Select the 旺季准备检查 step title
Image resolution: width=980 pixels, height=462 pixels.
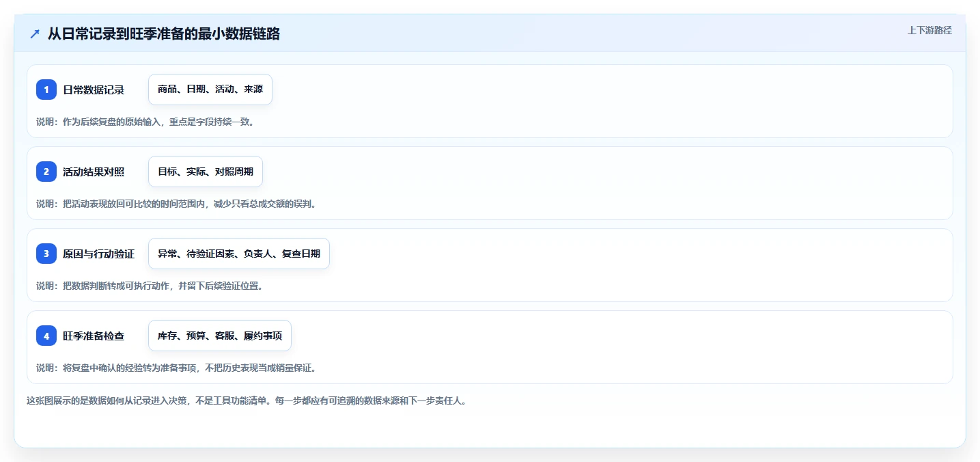[94, 336]
